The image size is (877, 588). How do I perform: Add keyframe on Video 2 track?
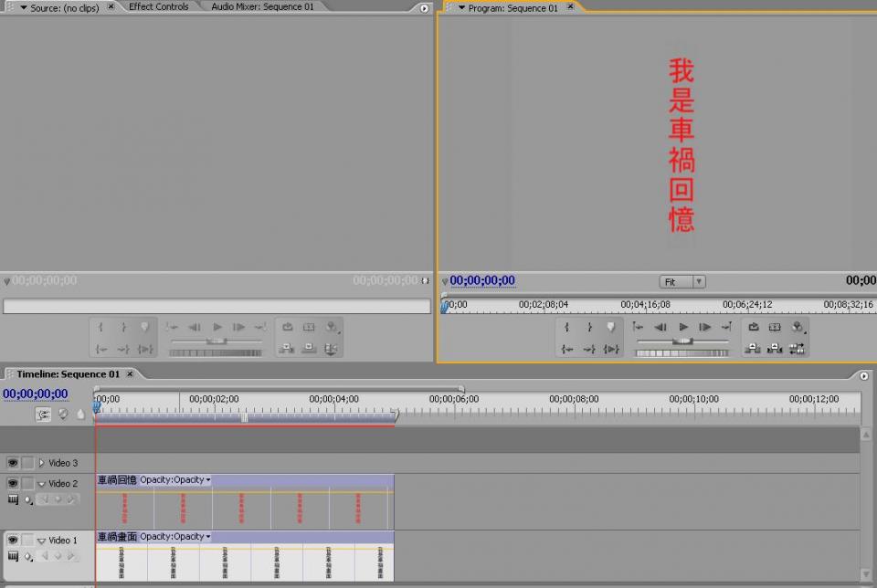pyautogui.click(x=58, y=499)
